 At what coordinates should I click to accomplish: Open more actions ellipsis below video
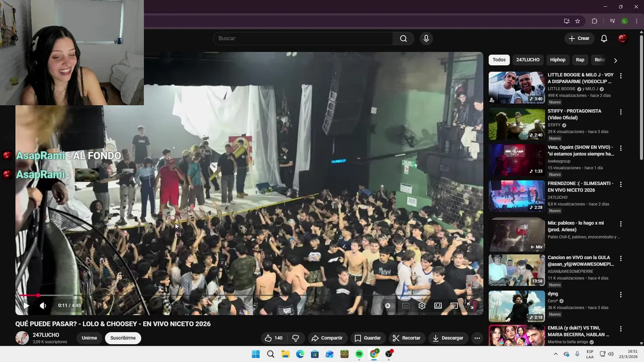click(477, 338)
